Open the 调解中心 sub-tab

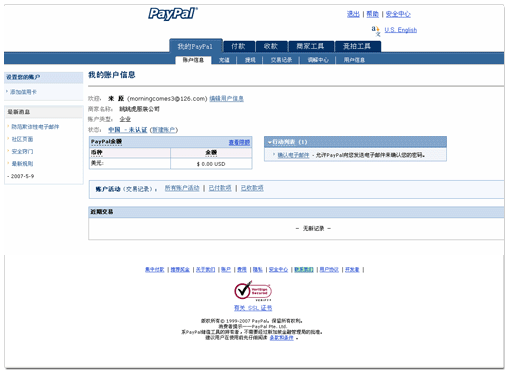tap(318, 60)
